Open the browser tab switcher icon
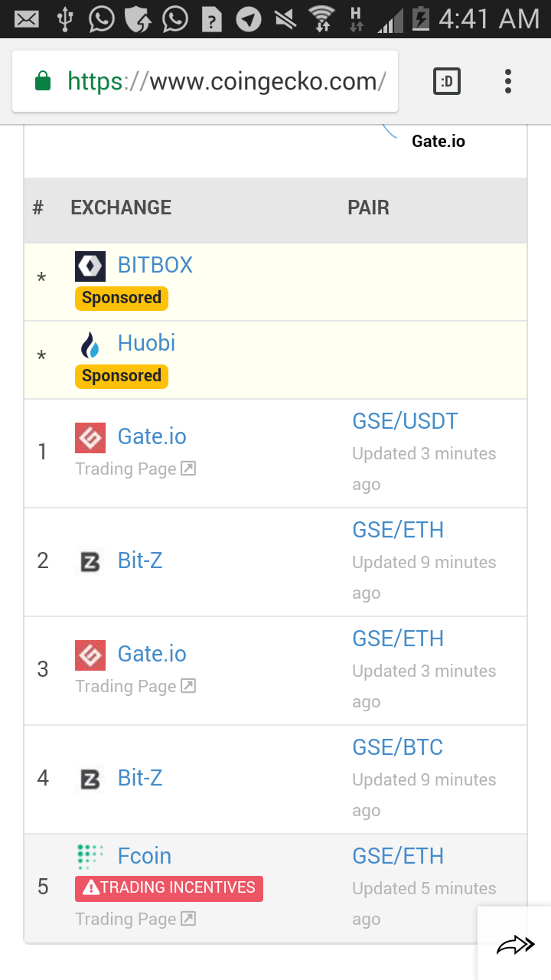 point(447,81)
